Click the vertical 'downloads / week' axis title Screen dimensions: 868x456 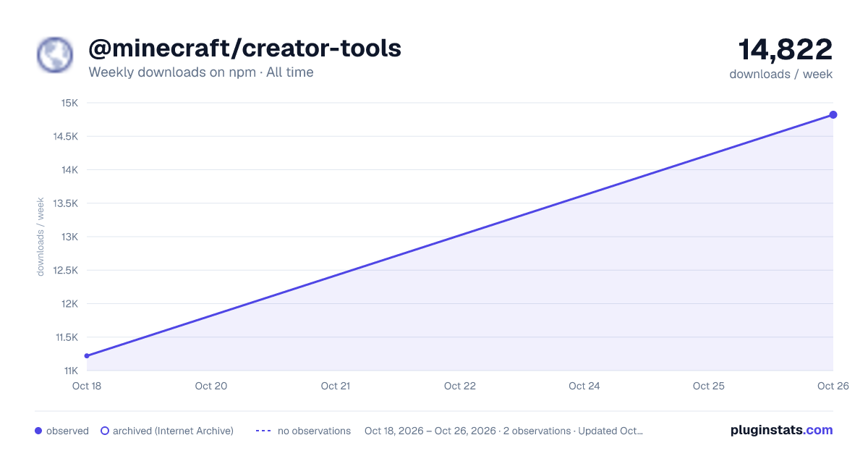[41, 237]
